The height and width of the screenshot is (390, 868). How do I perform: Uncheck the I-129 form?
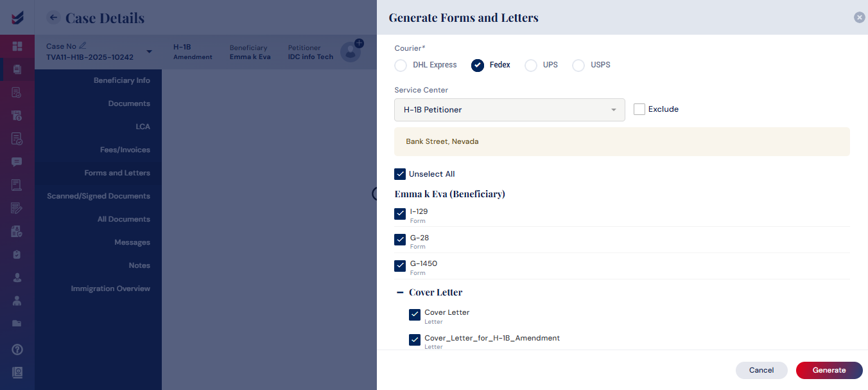400,214
